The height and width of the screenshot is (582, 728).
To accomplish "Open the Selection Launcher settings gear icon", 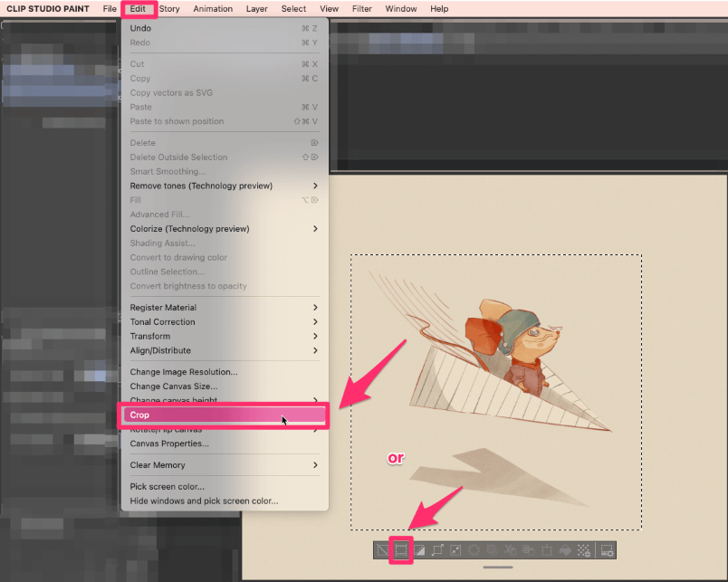I will coord(608,549).
